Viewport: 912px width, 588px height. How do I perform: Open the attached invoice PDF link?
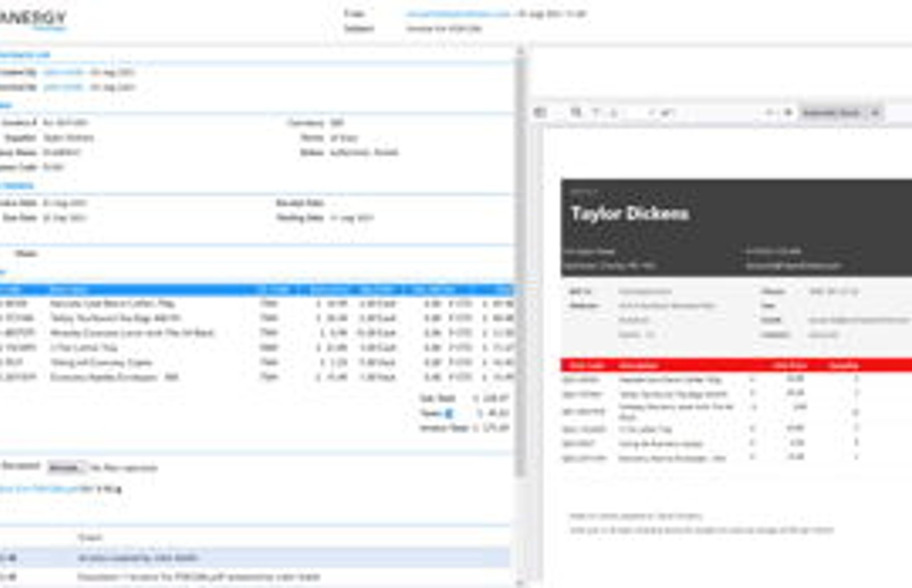39,488
